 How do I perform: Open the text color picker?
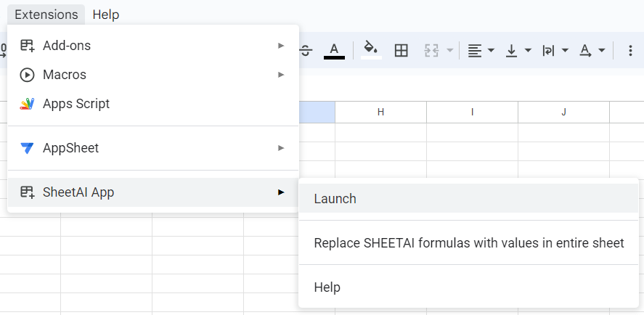click(334, 51)
